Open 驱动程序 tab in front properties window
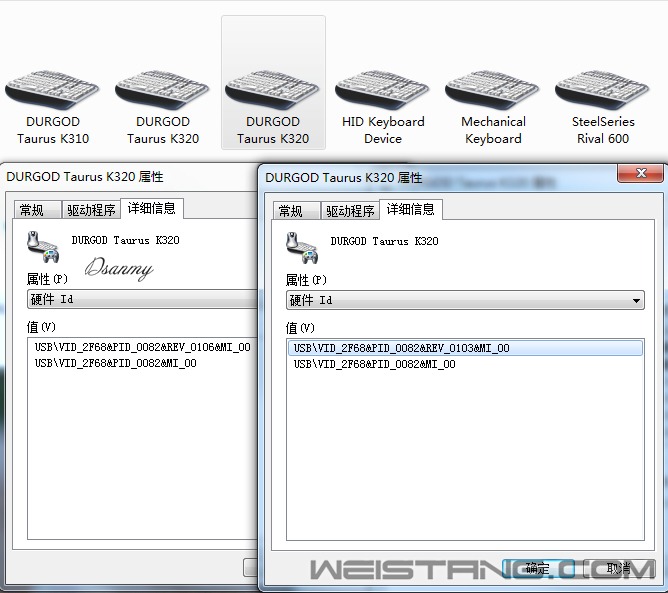This screenshot has height=593, width=668. click(x=350, y=211)
